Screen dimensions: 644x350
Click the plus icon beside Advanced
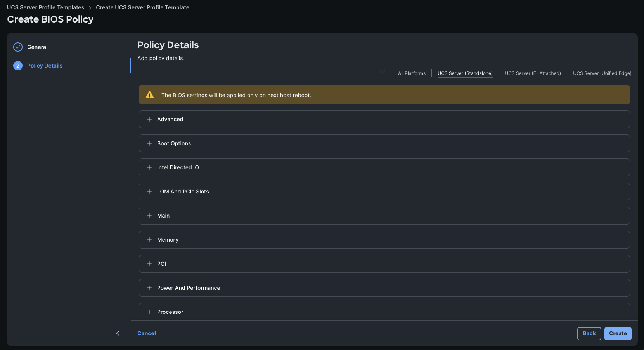[149, 119]
